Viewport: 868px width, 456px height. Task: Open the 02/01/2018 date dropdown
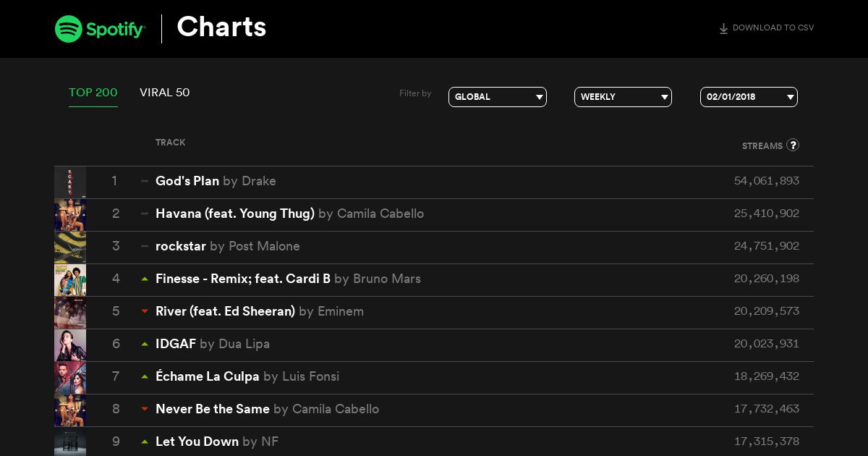tap(749, 97)
